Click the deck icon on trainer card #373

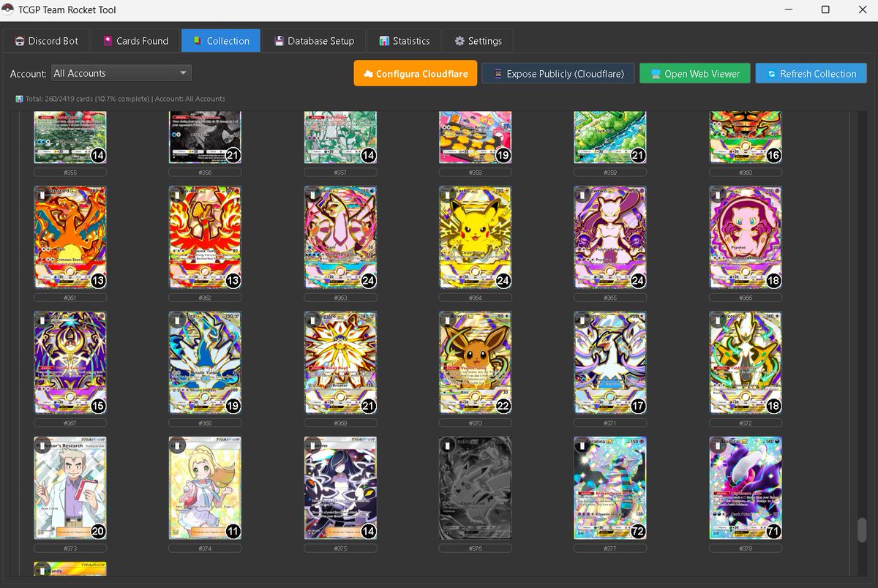pos(42,446)
